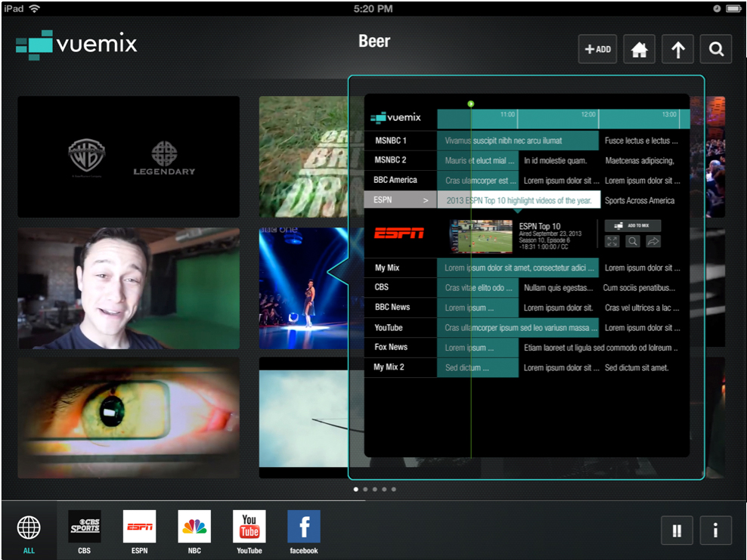Click the vuemix logo in header
The height and width of the screenshot is (560, 747).
(76, 45)
